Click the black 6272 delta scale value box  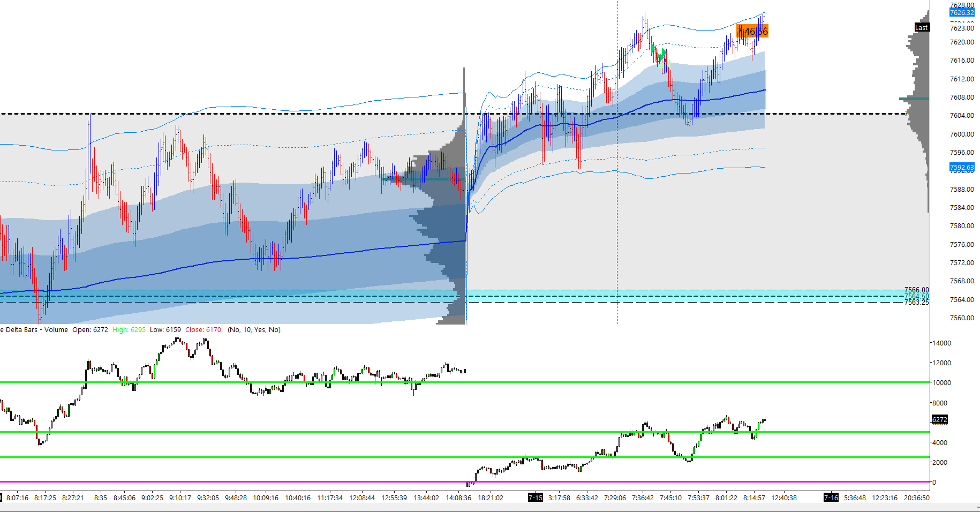point(940,419)
